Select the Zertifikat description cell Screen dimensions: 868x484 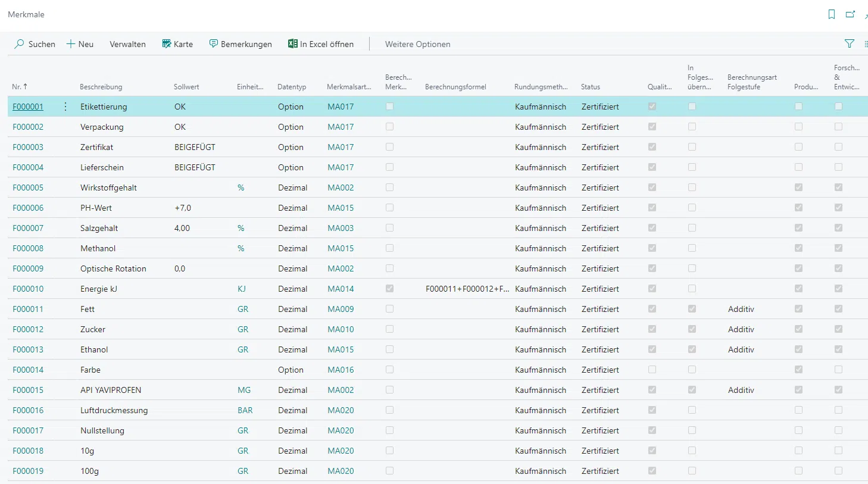(96, 147)
